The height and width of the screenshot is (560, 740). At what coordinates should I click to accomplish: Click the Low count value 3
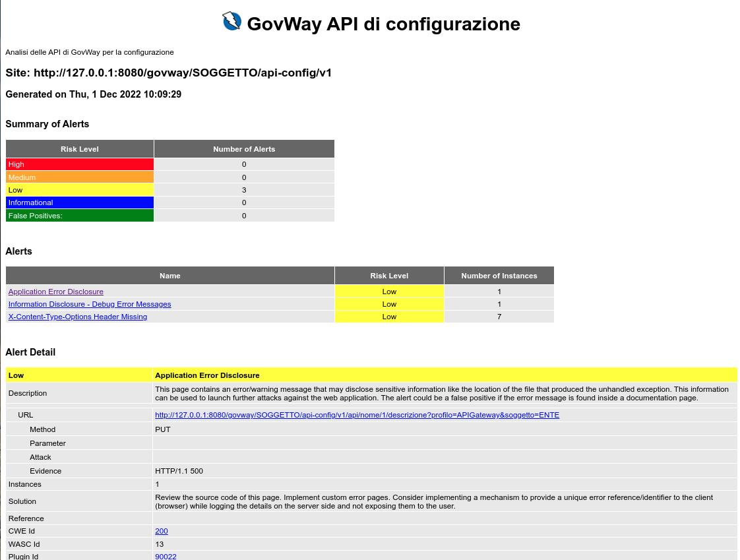point(244,190)
